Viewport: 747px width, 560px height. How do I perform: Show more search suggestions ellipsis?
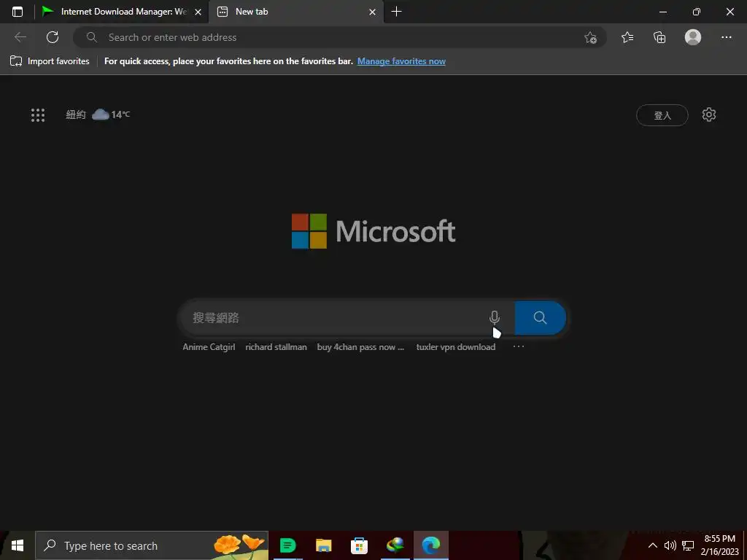(519, 346)
